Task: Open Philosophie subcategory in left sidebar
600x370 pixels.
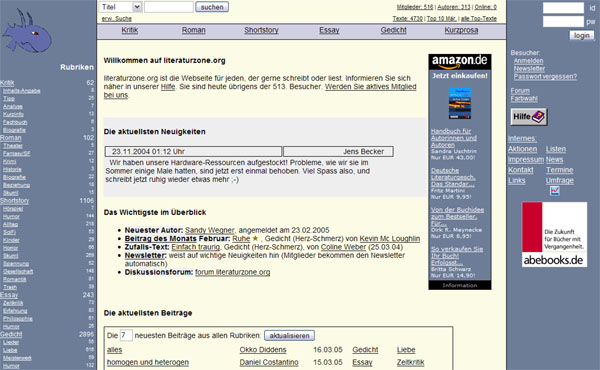Action: [x=18, y=318]
